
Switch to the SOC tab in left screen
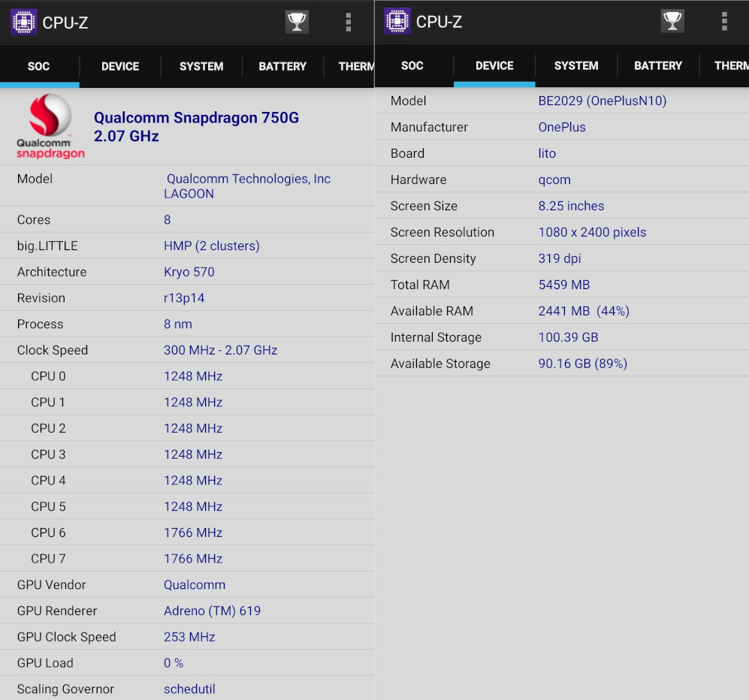(x=39, y=66)
